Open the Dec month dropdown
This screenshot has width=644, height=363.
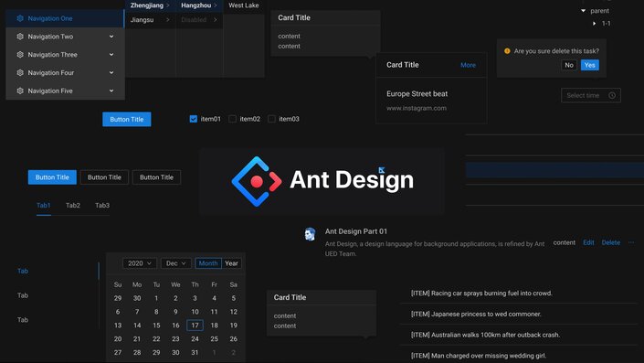[175, 263]
